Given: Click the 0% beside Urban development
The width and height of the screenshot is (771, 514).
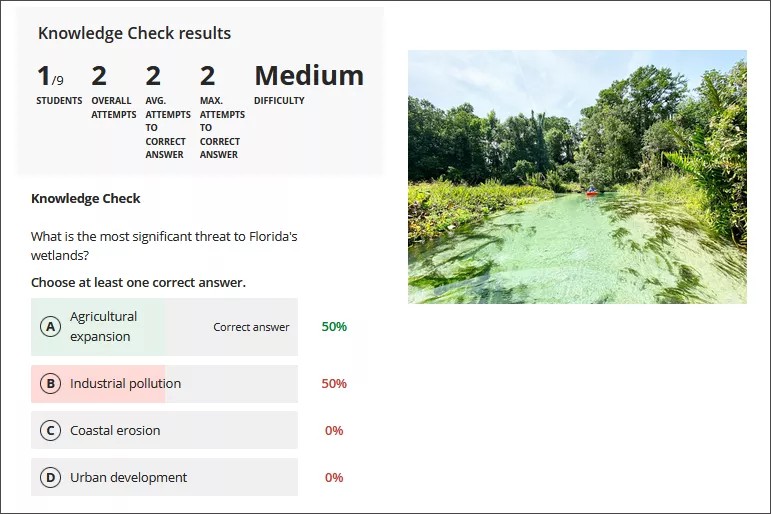Looking at the screenshot, I should click(x=334, y=478).
